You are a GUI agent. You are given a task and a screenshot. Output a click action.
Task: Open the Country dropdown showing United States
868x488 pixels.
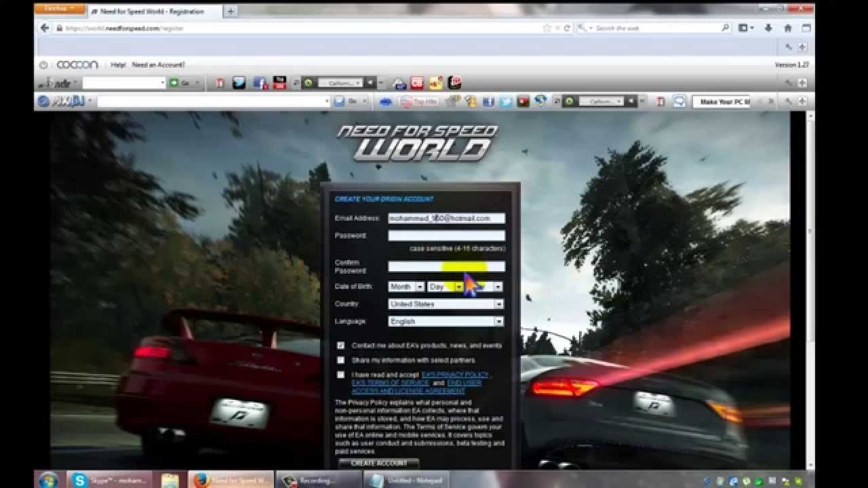click(x=446, y=304)
